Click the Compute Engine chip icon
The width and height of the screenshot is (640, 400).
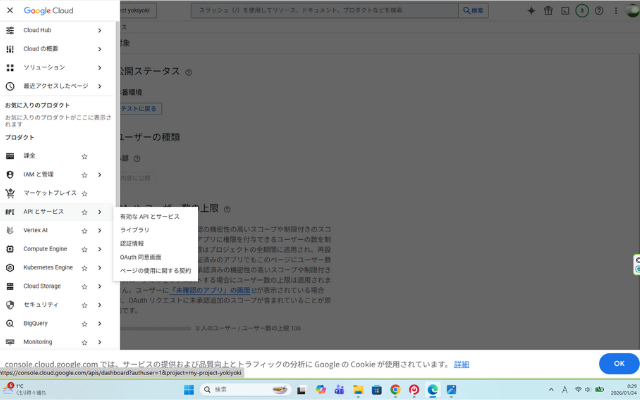coord(10,249)
